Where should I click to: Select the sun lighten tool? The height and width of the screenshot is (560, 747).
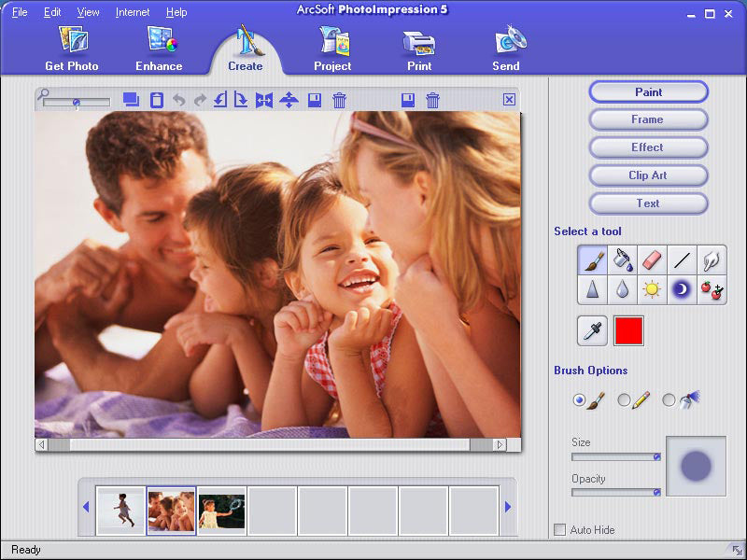653,290
